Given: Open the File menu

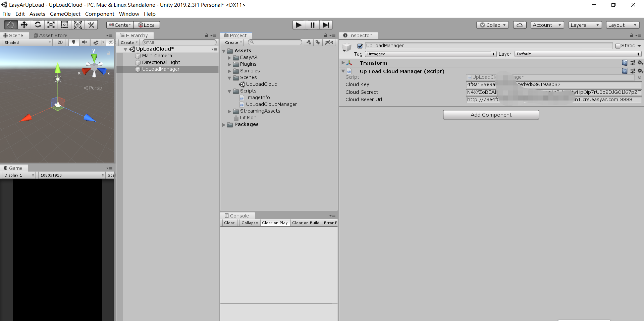Looking at the screenshot, I should [6, 14].
